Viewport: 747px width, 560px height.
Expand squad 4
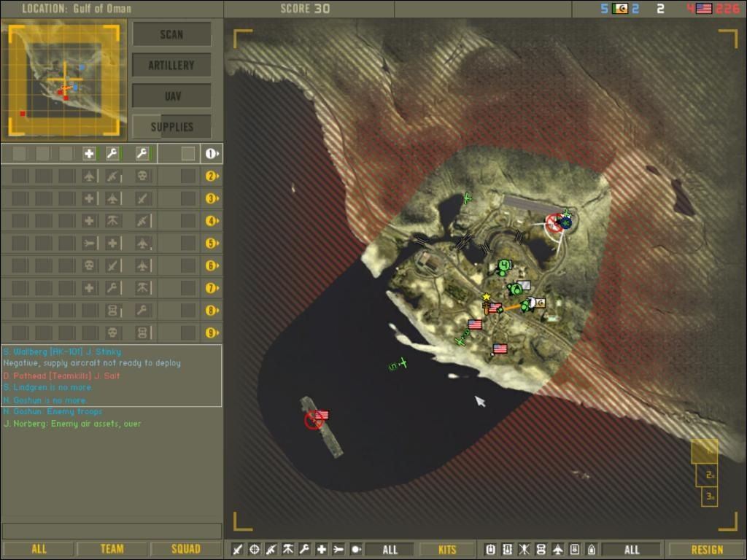click(212, 221)
